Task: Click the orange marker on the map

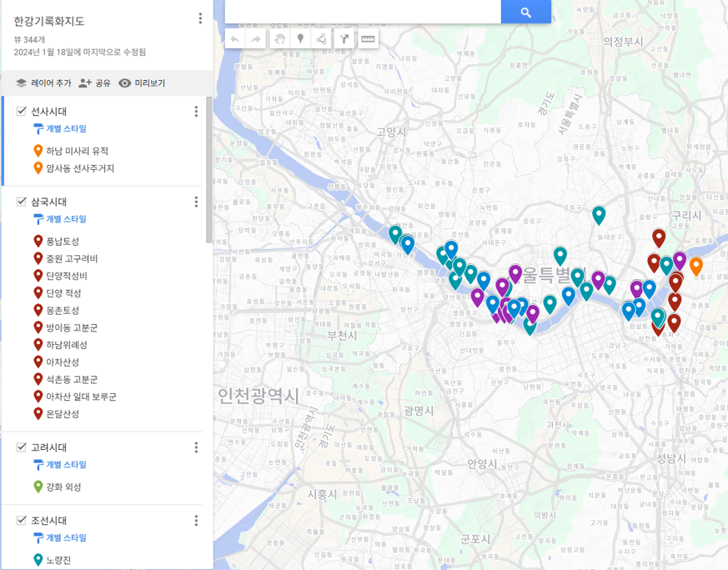Action: (696, 265)
